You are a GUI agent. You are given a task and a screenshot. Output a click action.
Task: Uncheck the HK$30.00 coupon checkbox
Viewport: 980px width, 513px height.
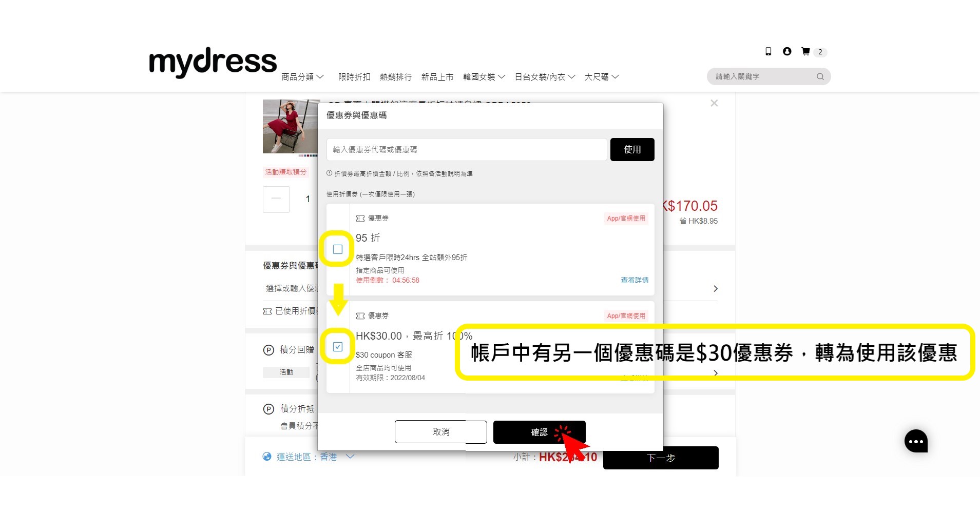338,347
